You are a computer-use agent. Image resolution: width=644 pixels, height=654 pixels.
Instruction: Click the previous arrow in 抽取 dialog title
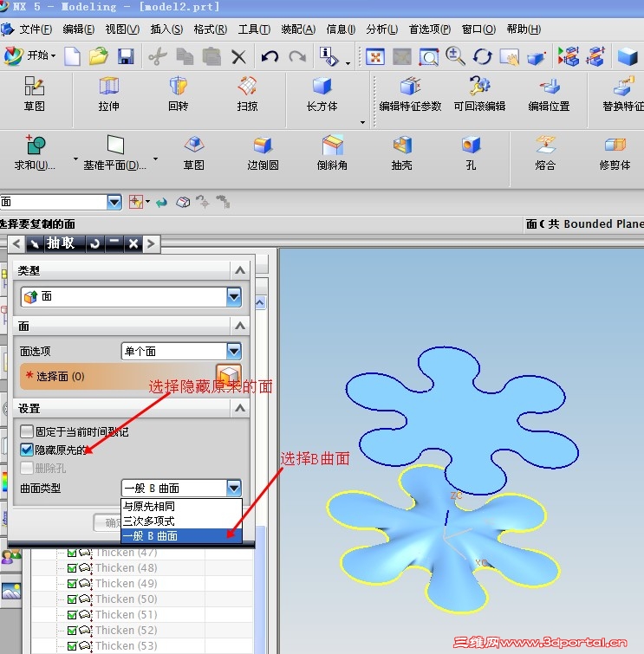coord(16,243)
